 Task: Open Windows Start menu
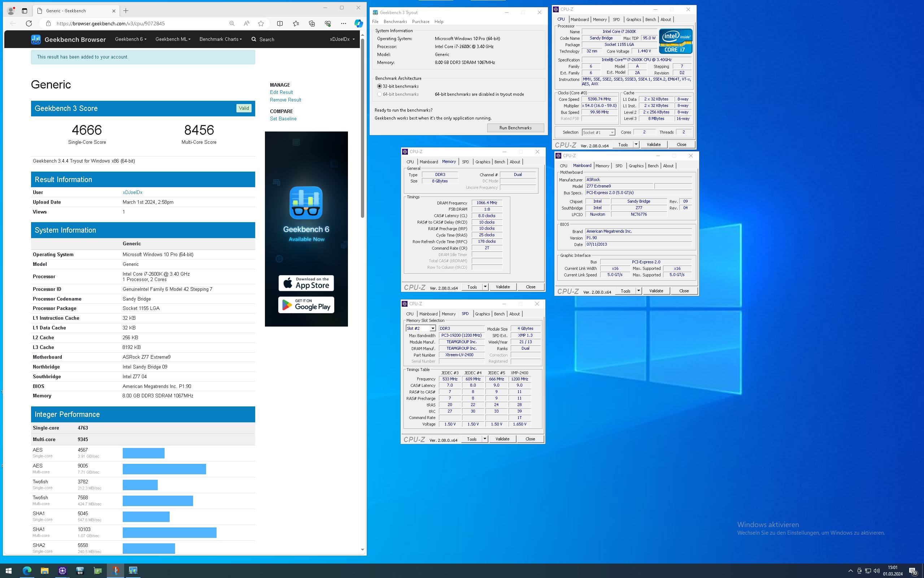8,570
